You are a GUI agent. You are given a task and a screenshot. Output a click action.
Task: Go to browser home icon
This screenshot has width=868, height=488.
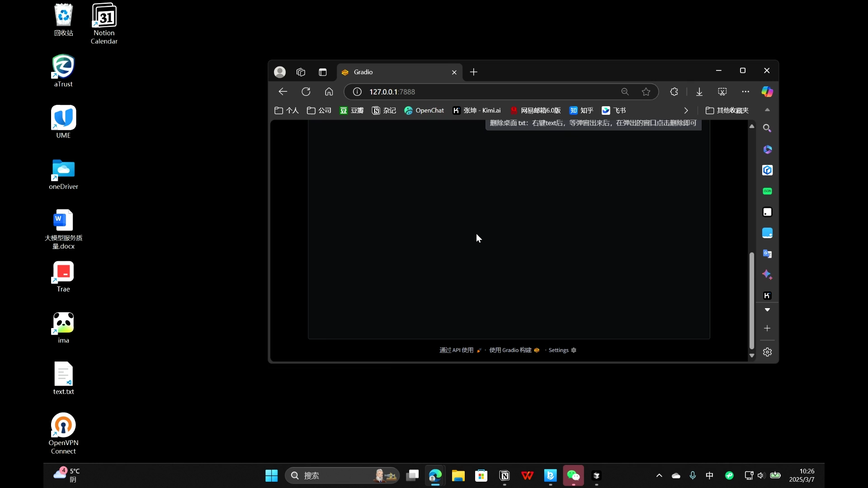tap(329, 92)
